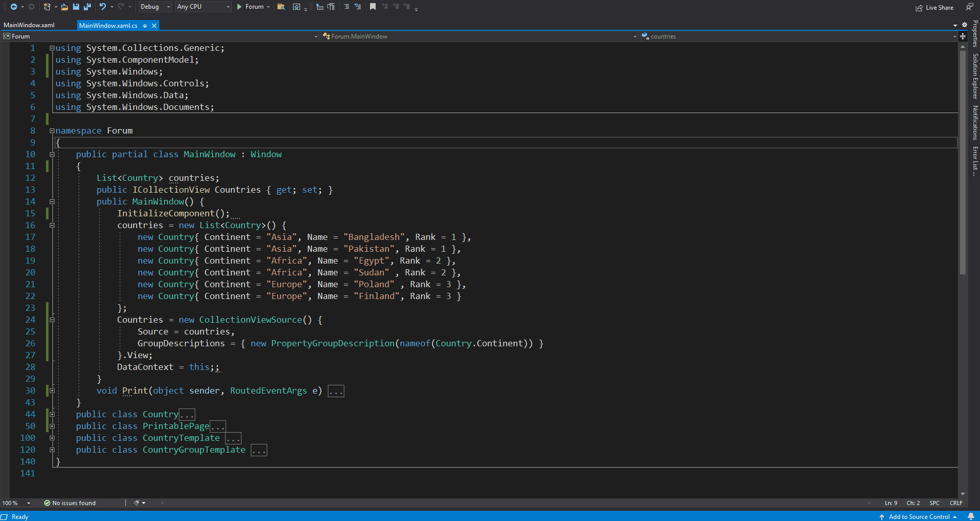Close the MainWindow.xaml.cs tab
980x521 pixels.
(154, 25)
